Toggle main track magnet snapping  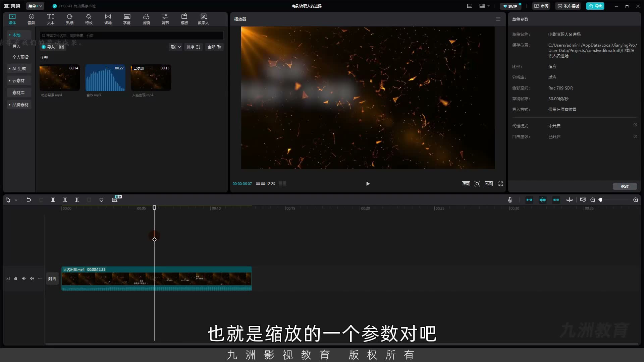pyautogui.click(x=529, y=200)
